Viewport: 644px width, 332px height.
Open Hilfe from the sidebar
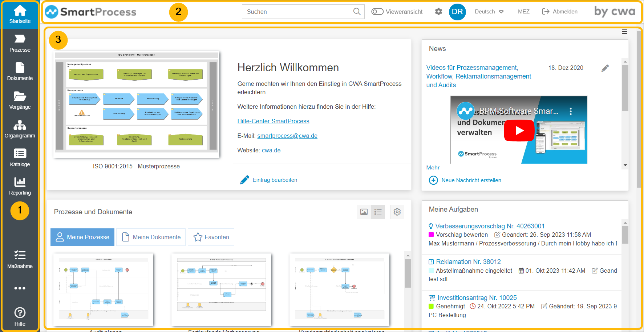tap(20, 317)
